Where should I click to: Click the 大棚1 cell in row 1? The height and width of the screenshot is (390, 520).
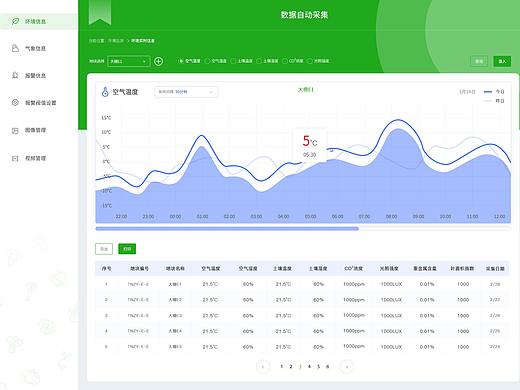click(x=175, y=284)
